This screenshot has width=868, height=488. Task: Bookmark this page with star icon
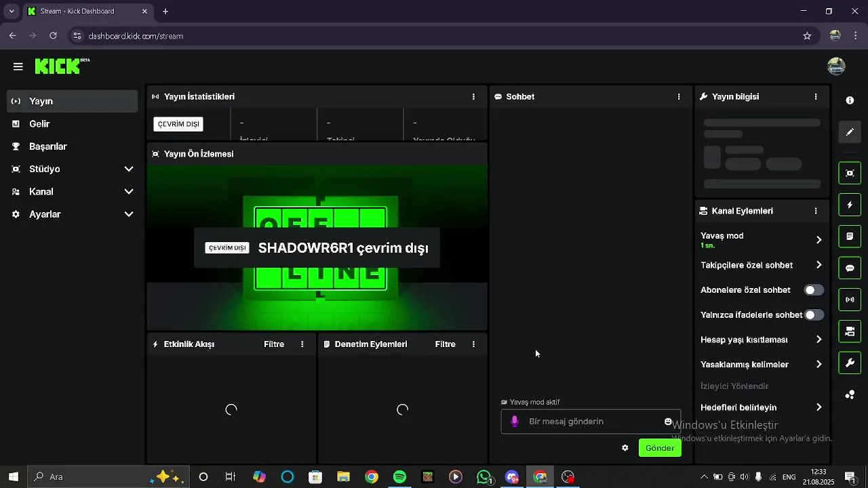[807, 36]
